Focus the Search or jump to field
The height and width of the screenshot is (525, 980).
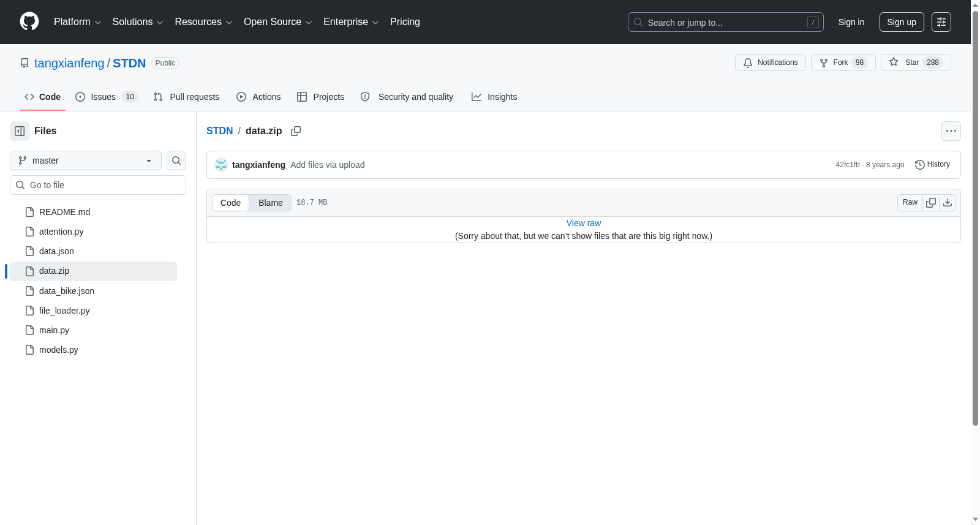point(726,22)
